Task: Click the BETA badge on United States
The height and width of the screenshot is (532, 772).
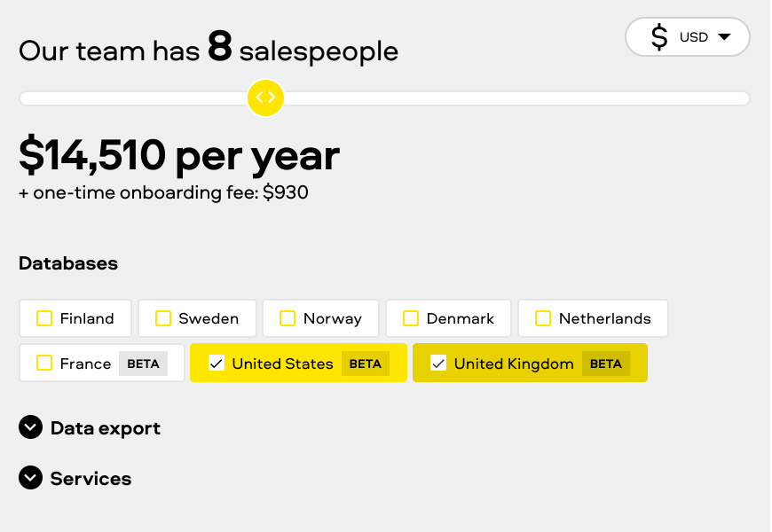Action: (365, 364)
